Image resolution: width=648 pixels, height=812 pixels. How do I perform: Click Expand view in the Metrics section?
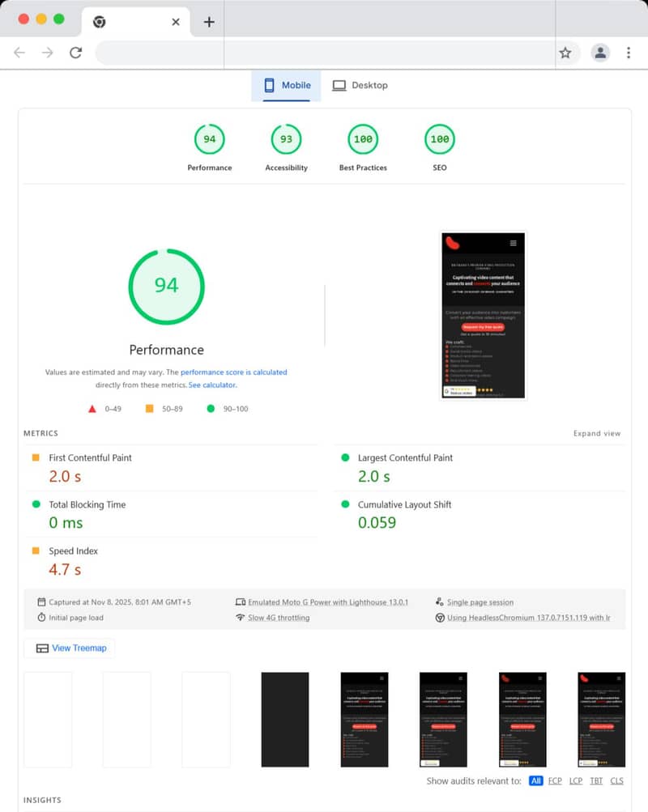coord(597,433)
